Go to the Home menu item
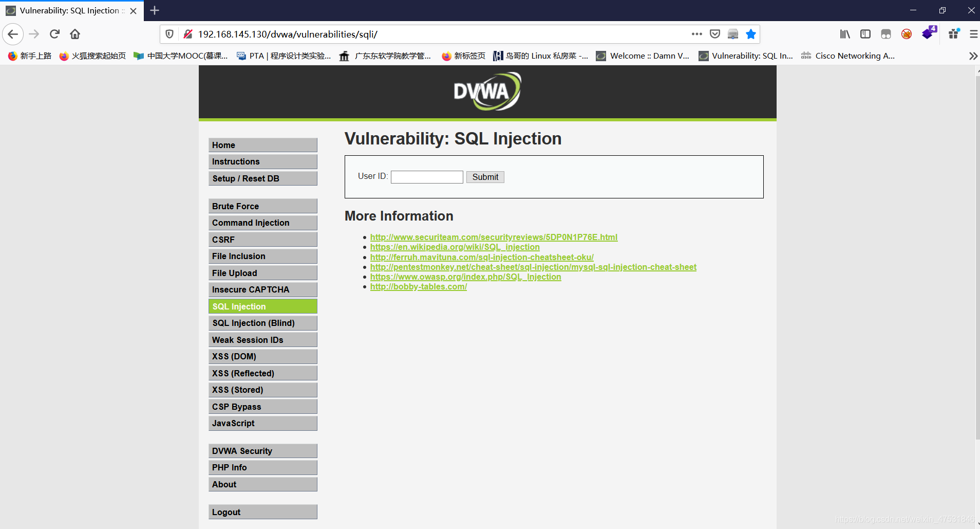Screen dimensions: 980x529 (263, 145)
